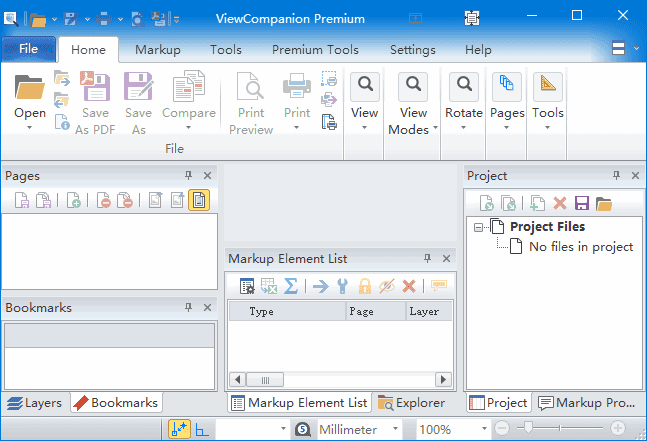Viewport: 647px width, 441px height.
Task: Click the Markup Element List horizontal scrollbar
Action: click(335, 380)
